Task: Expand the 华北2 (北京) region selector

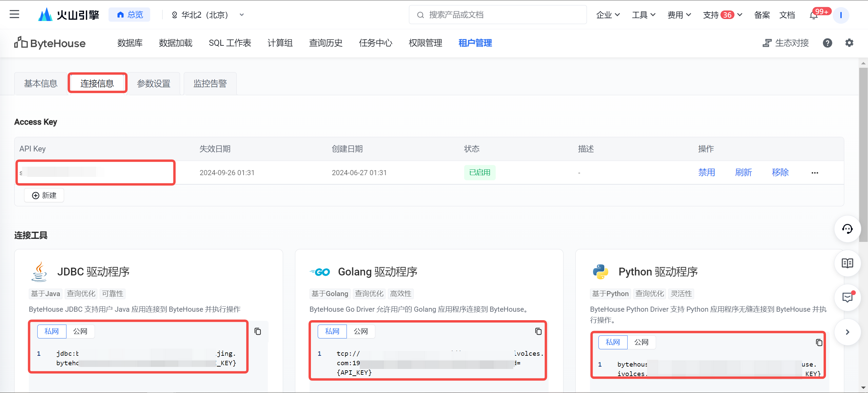Action: [x=208, y=15]
